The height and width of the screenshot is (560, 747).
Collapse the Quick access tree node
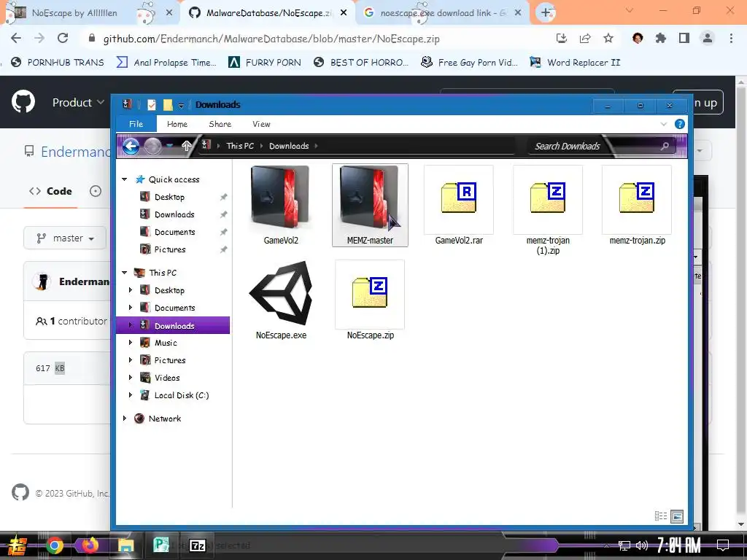pyautogui.click(x=124, y=179)
